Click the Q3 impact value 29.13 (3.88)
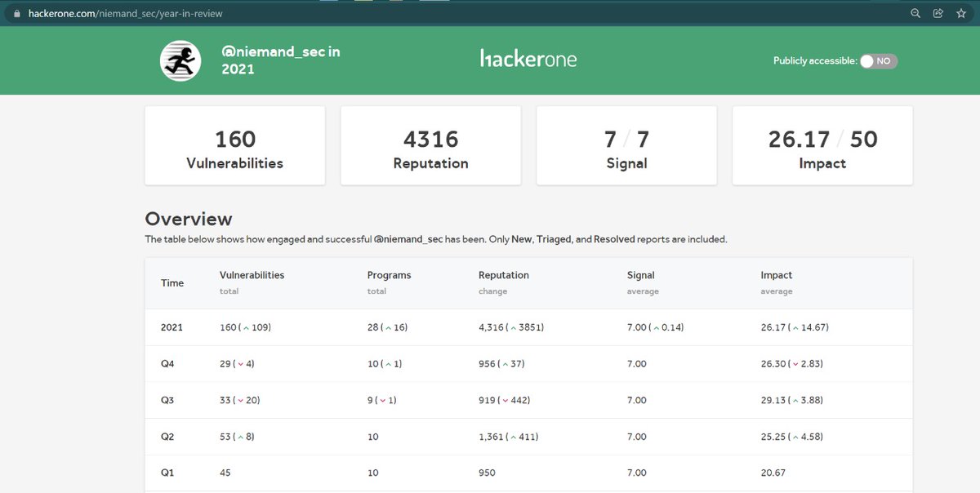The width and height of the screenshot is (980, 493). pyautogui.click(x=792, y=401)
